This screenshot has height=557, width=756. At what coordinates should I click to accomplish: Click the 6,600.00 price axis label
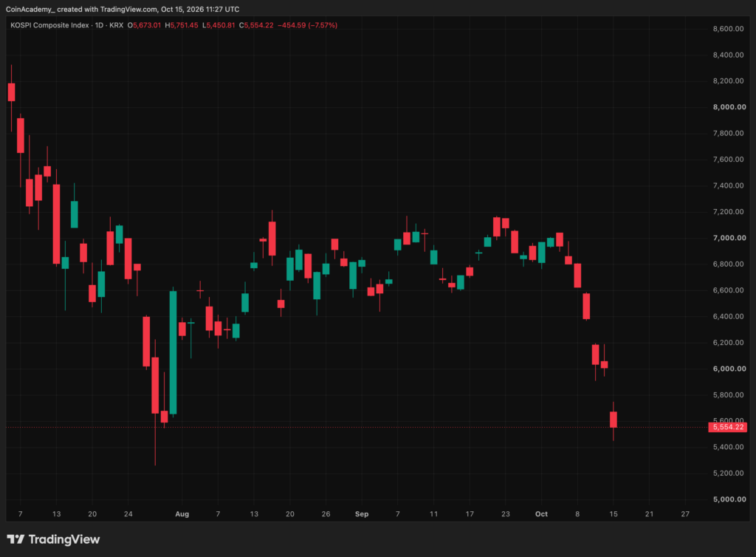click(x=728, y=290)
